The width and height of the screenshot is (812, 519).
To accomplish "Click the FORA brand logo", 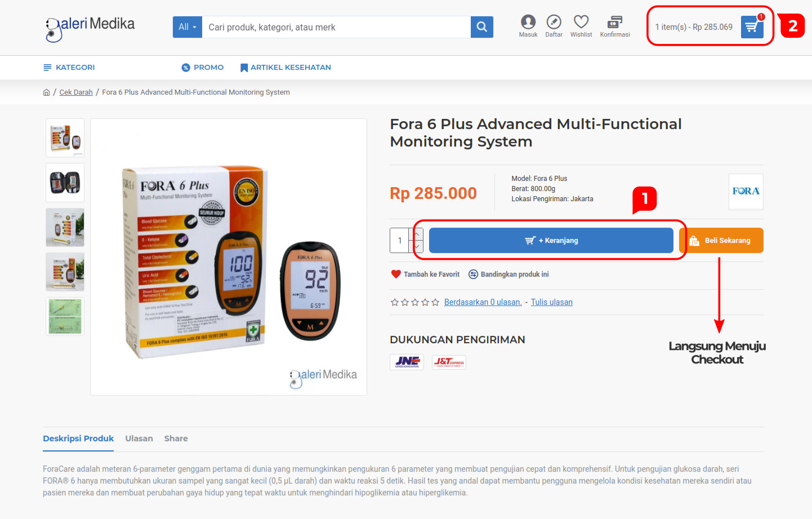I will [x=746, y=192].
